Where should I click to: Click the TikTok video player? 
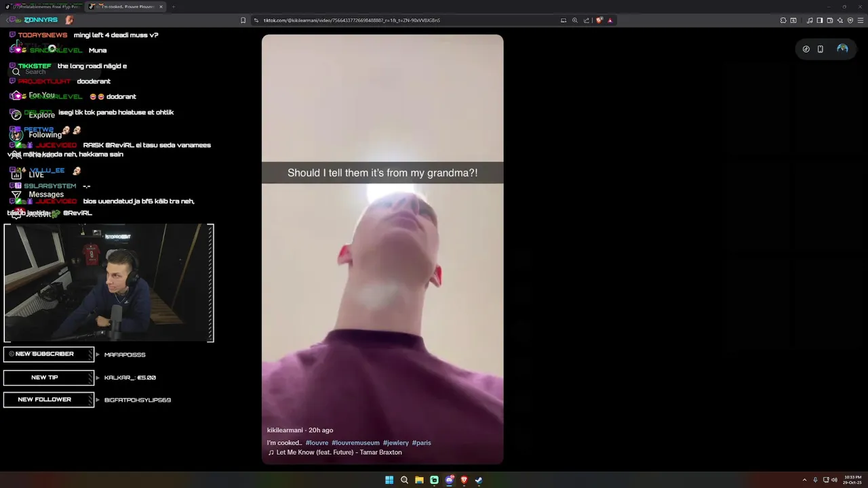click(x=382, y=249)
